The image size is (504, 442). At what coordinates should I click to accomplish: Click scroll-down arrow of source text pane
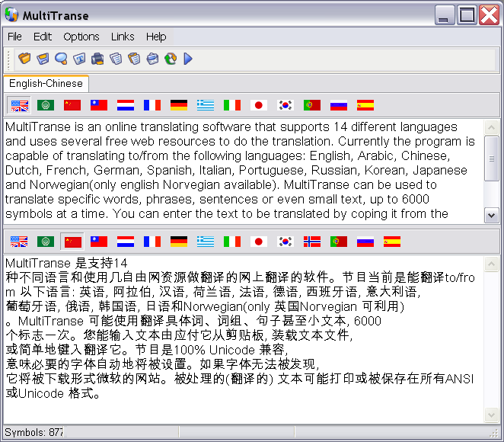[491, 215]
